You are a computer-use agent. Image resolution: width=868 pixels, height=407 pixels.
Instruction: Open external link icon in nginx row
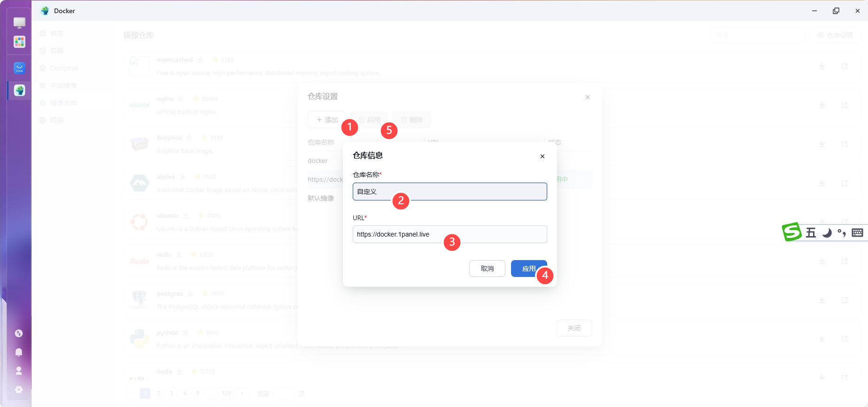point(845,105)
